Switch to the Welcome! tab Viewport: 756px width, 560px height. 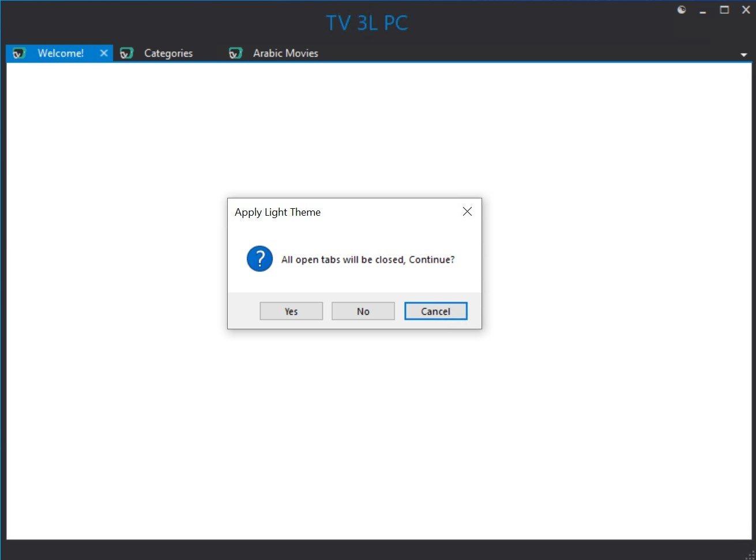tap(60, 53)
